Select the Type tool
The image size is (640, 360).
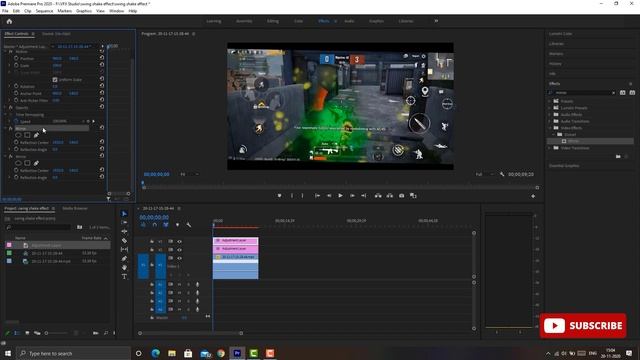[x=124, y=276]
